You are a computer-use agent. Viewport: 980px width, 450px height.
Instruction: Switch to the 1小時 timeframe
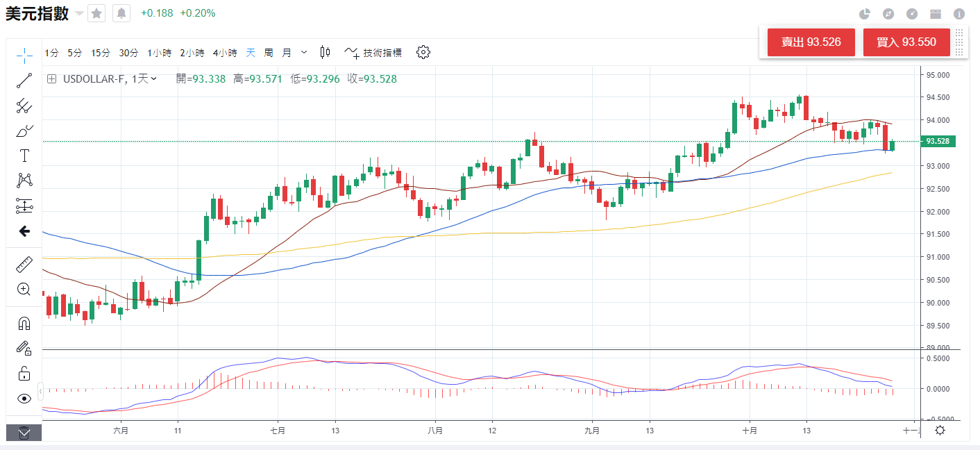pos(159,52)
